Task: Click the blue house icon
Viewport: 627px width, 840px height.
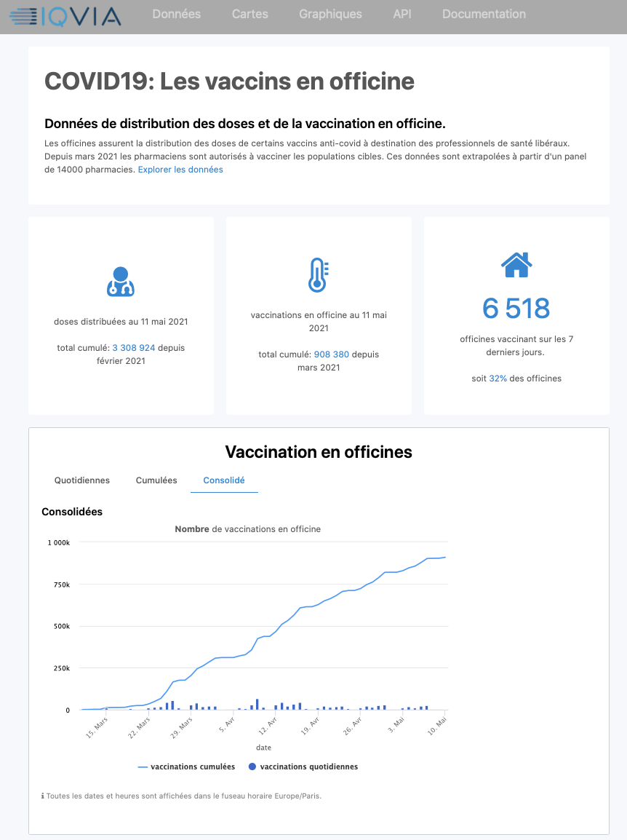Action: coord(516,265)
